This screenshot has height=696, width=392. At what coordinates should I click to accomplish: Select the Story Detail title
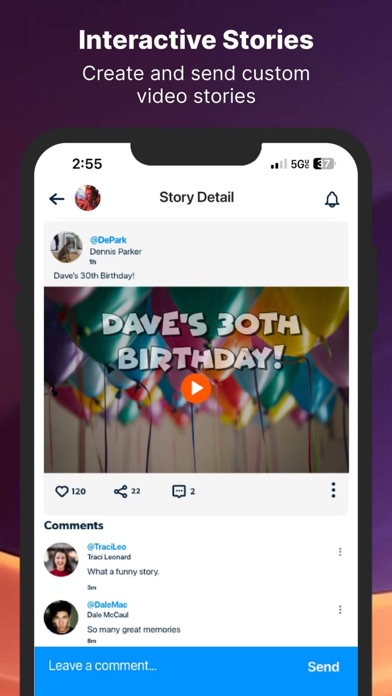tap(197, 198)
